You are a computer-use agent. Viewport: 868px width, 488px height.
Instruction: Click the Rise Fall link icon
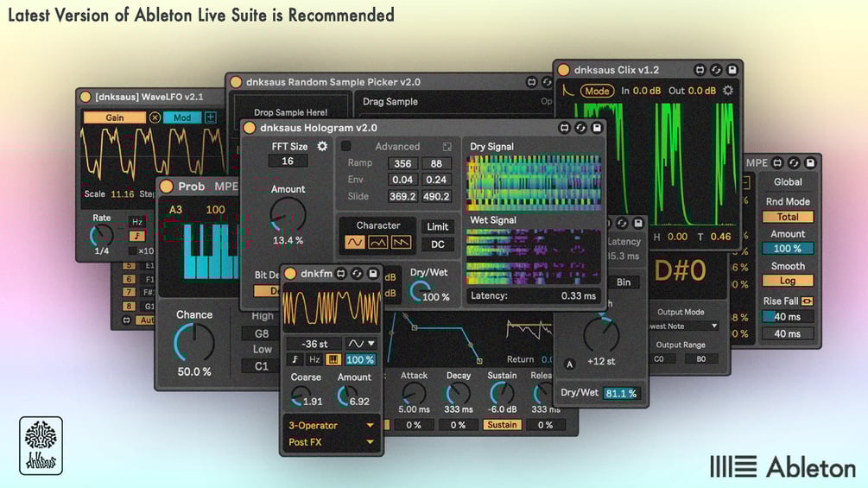pyautogui.click(x=807, y=301)
